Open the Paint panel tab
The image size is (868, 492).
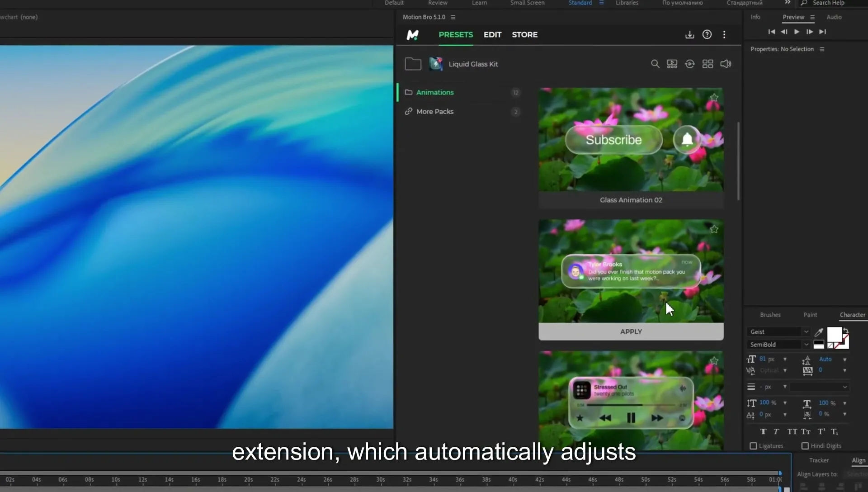[x=810, y=315]
